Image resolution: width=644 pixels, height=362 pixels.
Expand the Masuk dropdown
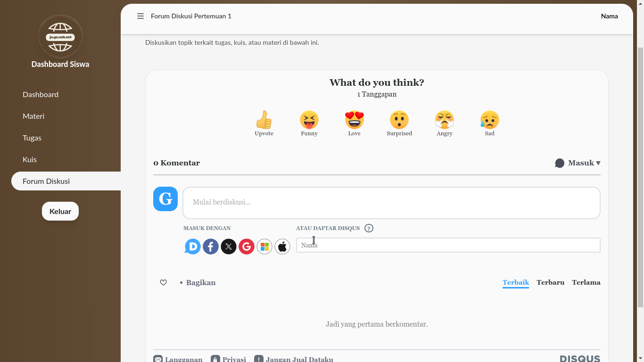pyautogui.click(x=578, y=163)
